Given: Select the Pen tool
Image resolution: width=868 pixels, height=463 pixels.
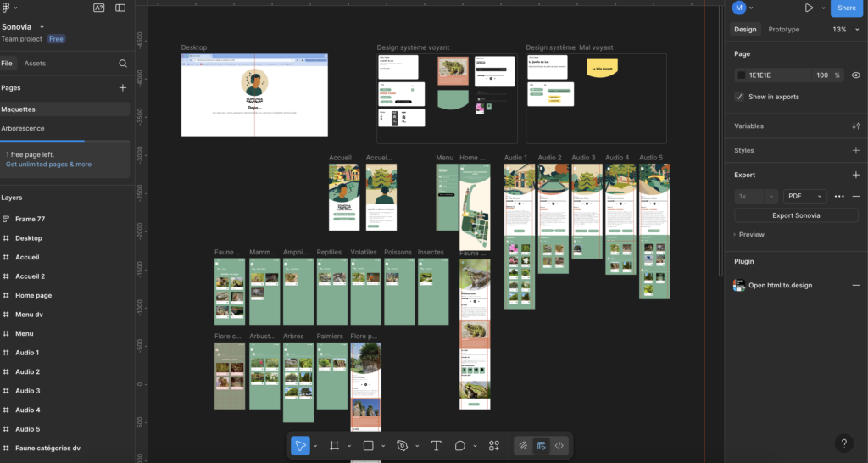Looking at the screenshot, I should coord(403,445).
